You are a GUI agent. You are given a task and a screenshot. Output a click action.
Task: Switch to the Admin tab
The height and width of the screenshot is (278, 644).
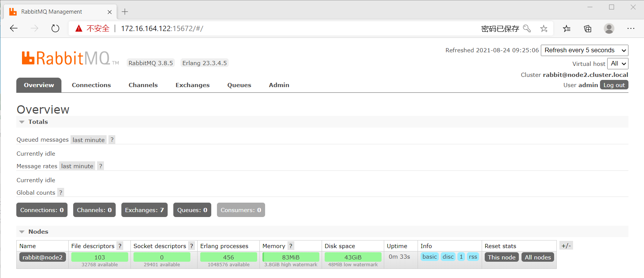(x=279, y=85)
